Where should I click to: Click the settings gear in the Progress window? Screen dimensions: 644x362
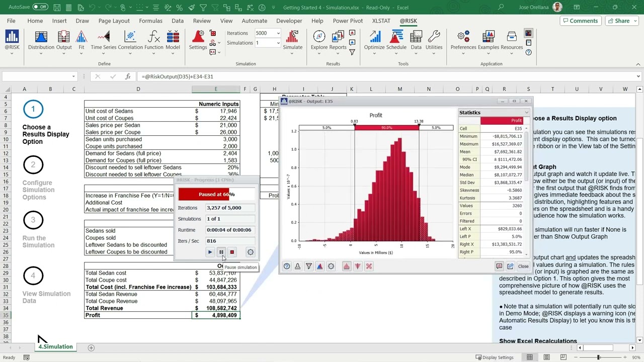pos(251,252)
